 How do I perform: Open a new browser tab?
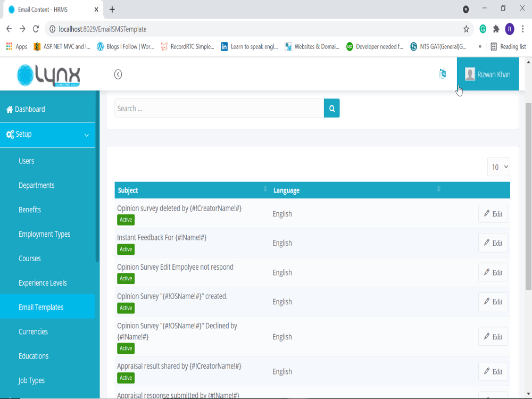[112, 10]
